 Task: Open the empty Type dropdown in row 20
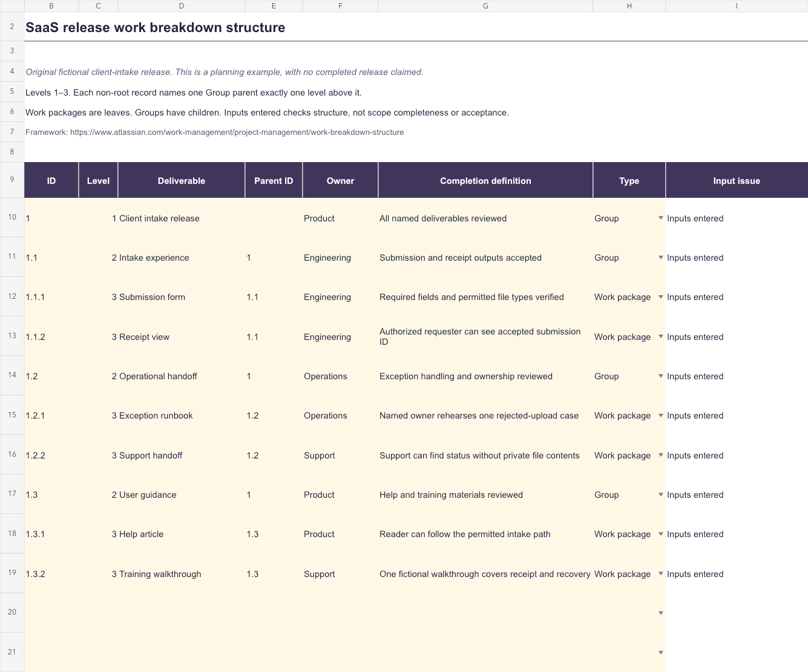[x=660, y=613]
